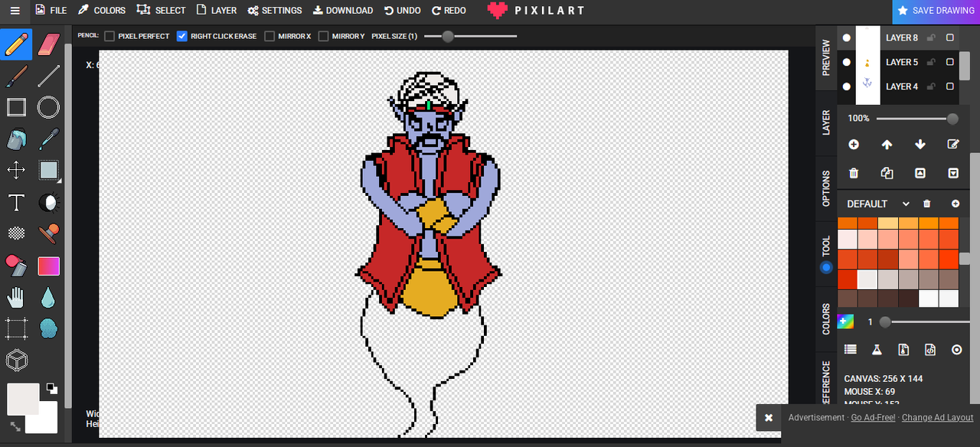Select the Brush tool
The image size is (980, 447).
pos(16,76)
